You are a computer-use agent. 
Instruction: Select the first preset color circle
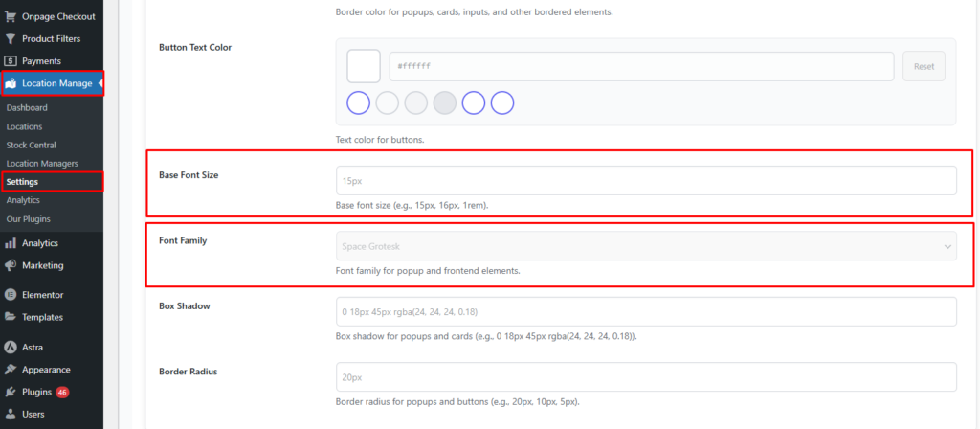(359, 102)
